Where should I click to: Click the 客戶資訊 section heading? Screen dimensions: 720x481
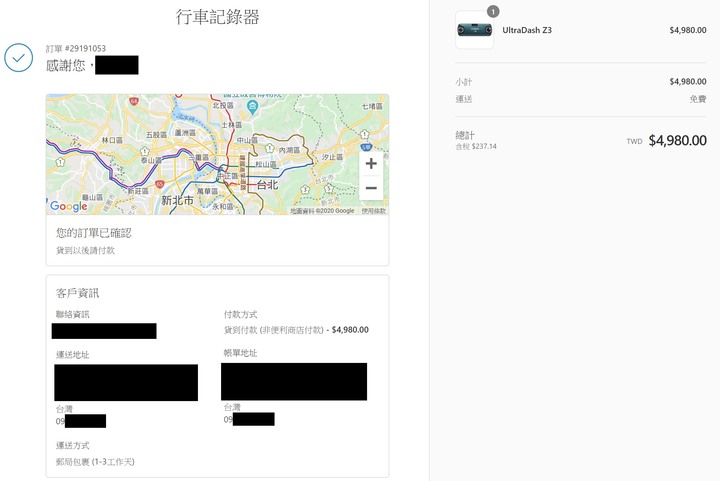(x=77, y=293)
